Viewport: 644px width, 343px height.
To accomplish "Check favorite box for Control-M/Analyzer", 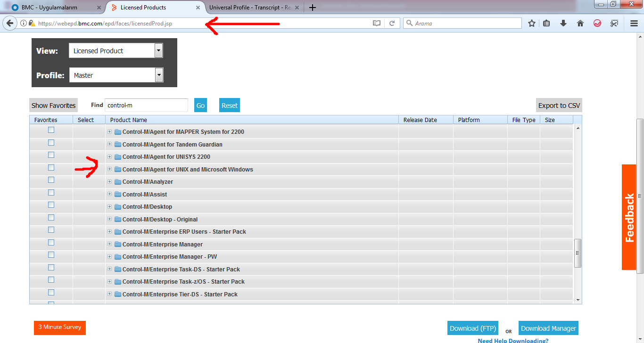I will click(51, 180).
